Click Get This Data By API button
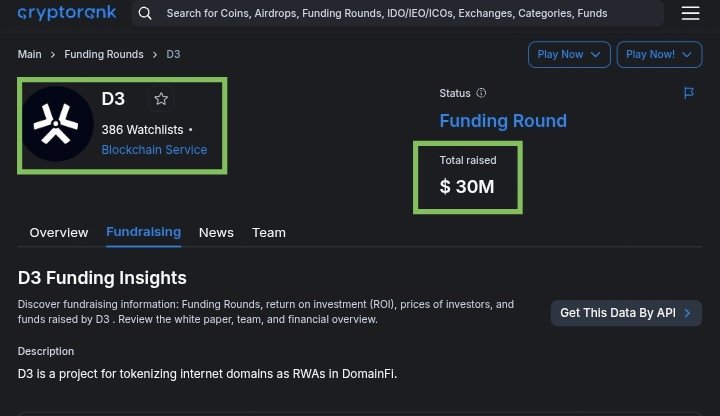Image resolution: width=720 pixels, height=416 pixels. point(626,313)
